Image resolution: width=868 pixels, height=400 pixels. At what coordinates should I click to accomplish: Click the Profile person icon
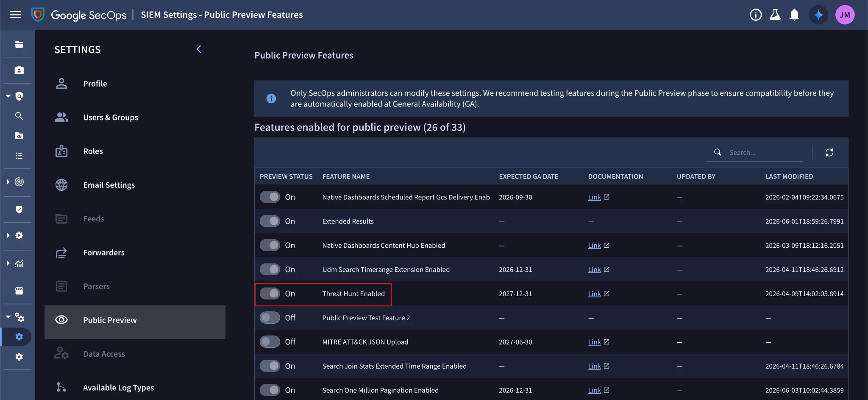[x=61, y=84]
